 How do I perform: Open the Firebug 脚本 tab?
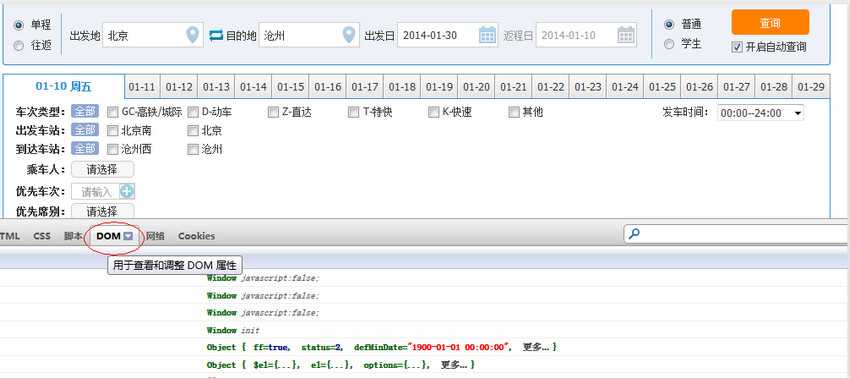click(73, 236)
